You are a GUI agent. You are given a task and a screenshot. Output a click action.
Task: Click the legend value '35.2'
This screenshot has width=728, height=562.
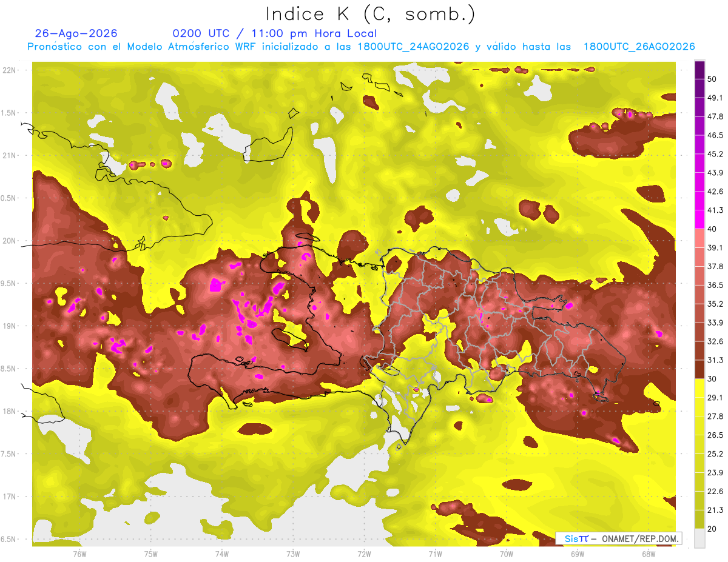715,304
